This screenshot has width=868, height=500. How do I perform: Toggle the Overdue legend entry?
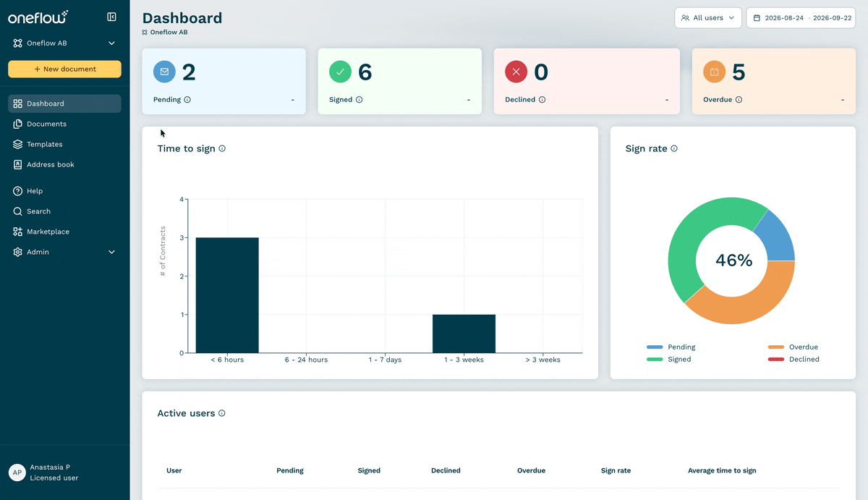point(793,347)
